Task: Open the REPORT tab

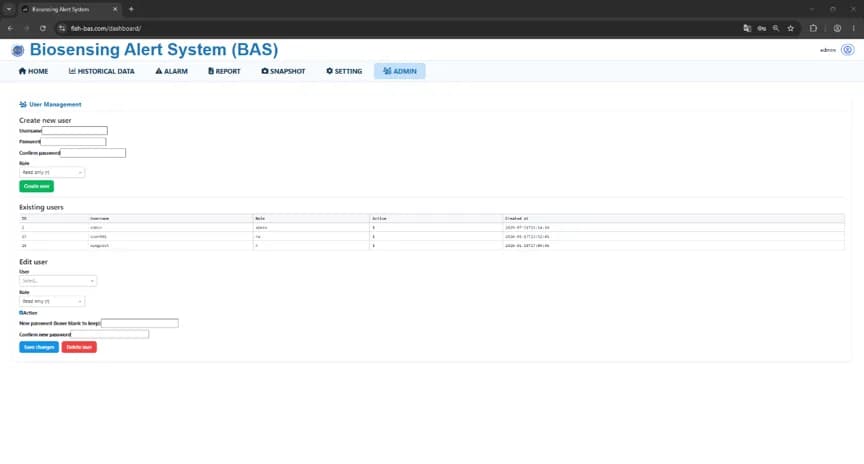Action: [x=224, y=71]
